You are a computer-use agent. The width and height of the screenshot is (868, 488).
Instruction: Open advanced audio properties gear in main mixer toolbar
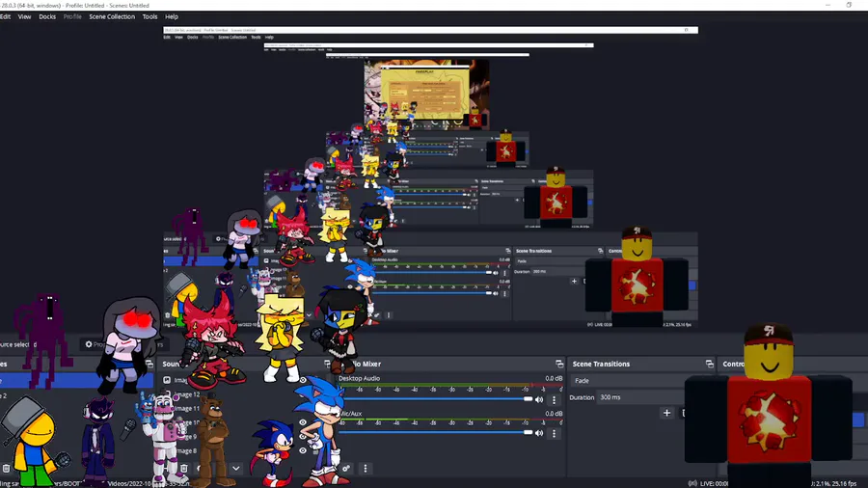pos(346,468)
